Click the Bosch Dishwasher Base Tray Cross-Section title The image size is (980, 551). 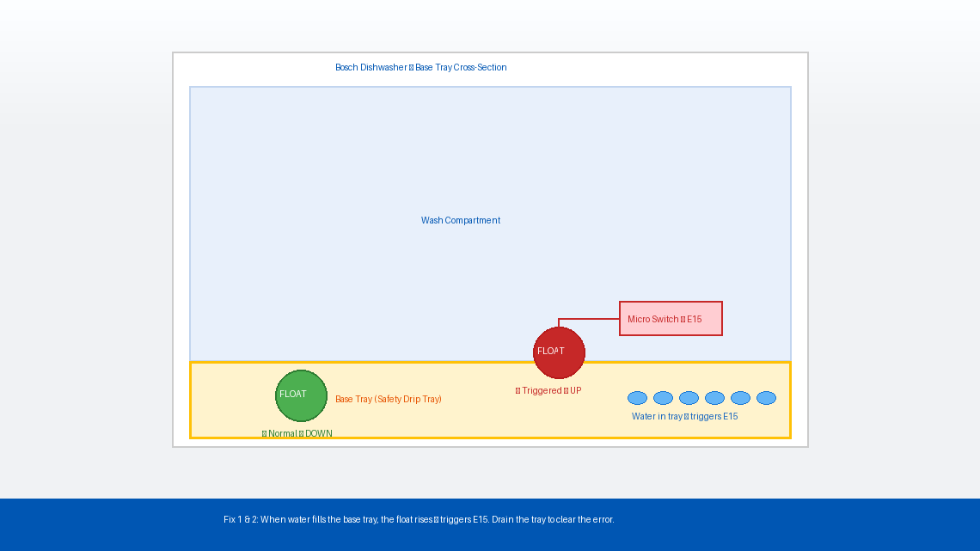point(420,68)
